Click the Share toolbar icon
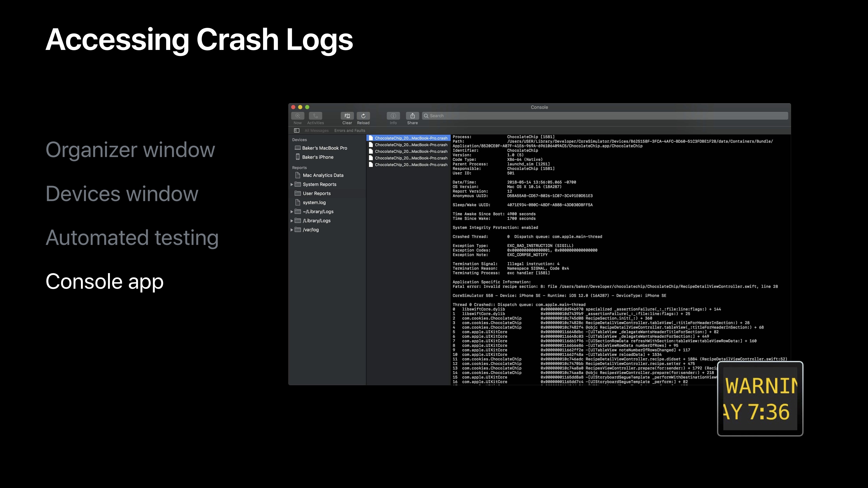The width and height of the screenshot is (868, 488). tap(413, 116)
